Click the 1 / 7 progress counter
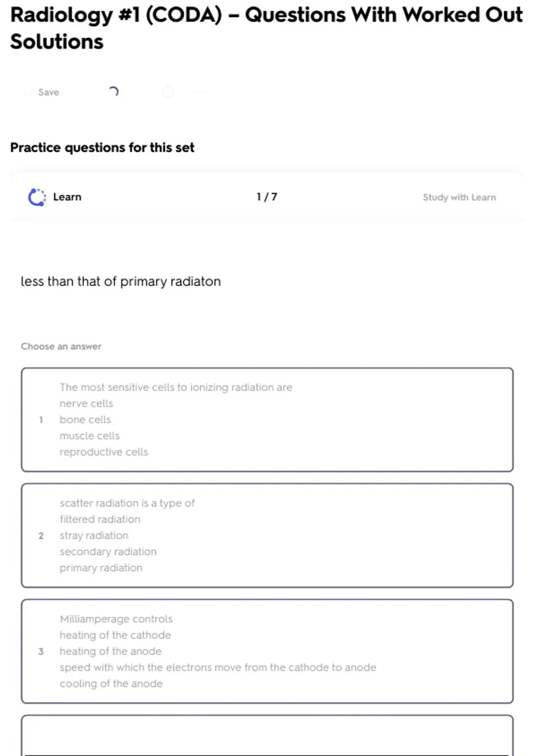 point(267,197)
